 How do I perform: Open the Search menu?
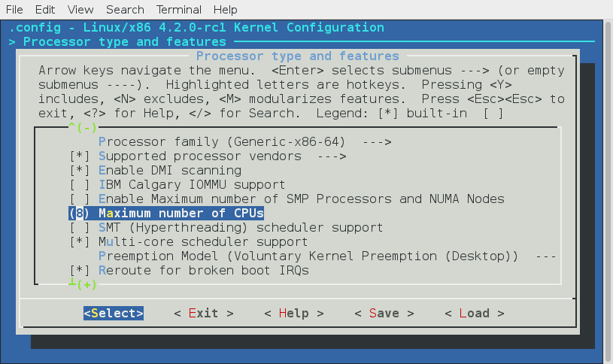125,10
